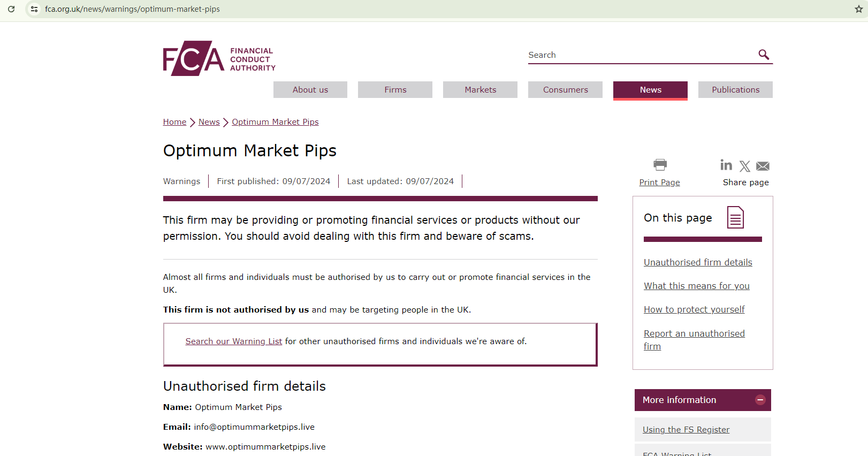Viewport: 868px width, 456px height.
Task: Click Home breadcrumb link
Action: pyautogui.click(x=174, y=122)
